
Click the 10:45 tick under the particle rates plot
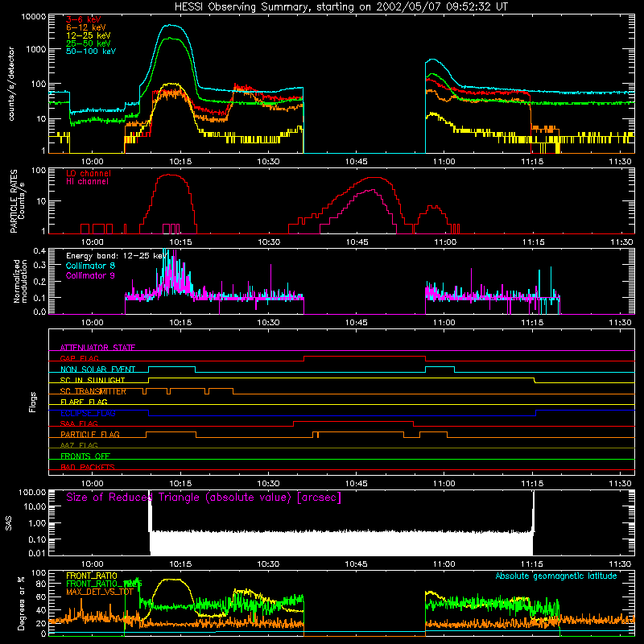tap(357, 242)
